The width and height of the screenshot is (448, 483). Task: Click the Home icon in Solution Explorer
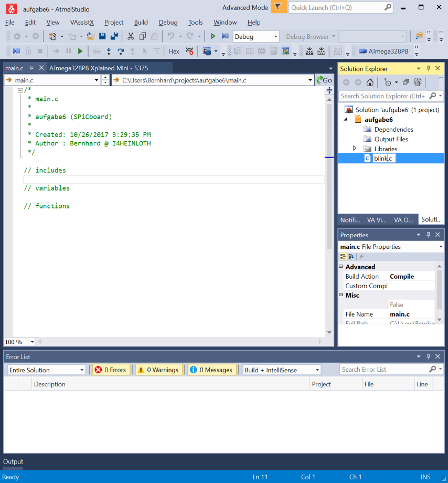[370, 82]
